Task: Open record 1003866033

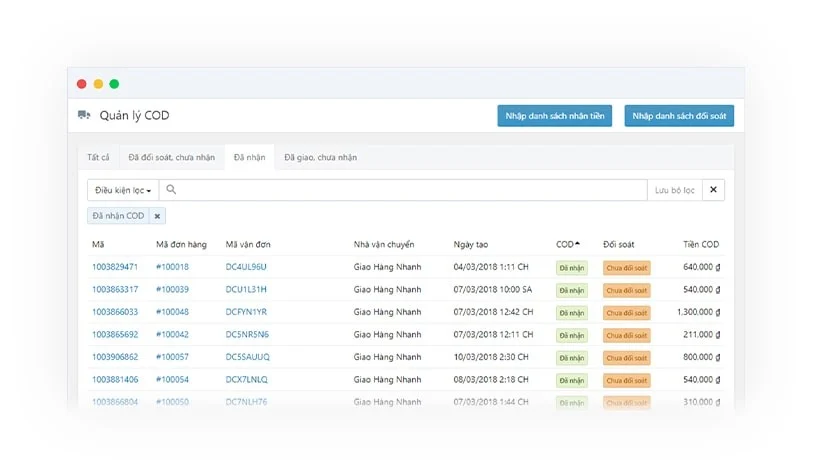Action: coord(115,312)
